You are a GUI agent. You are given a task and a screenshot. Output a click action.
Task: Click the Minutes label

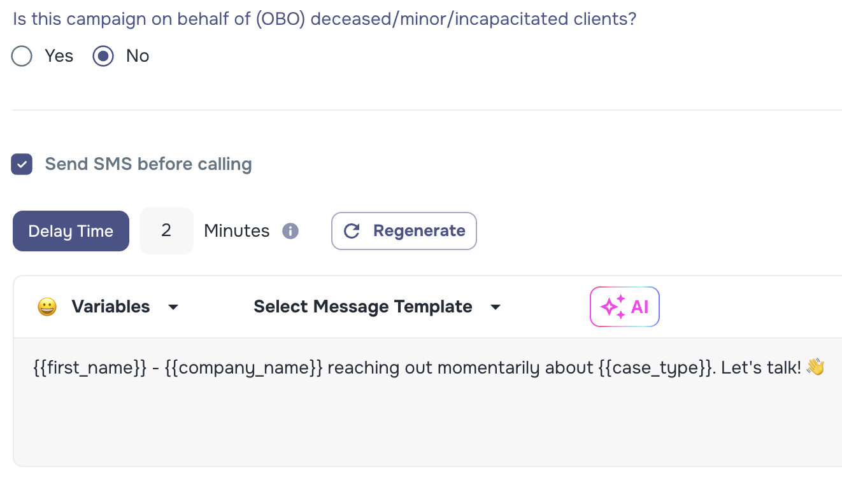(x=236, y=231)
